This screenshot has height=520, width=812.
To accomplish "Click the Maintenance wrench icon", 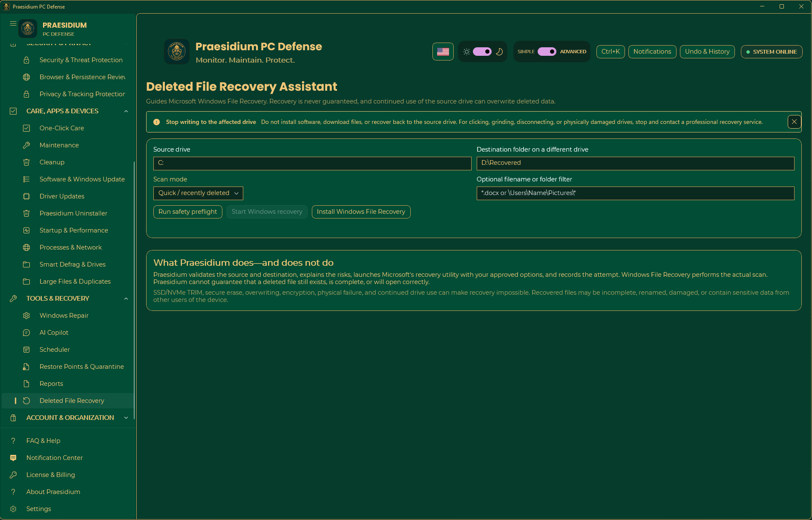I will tap(26, 145).
